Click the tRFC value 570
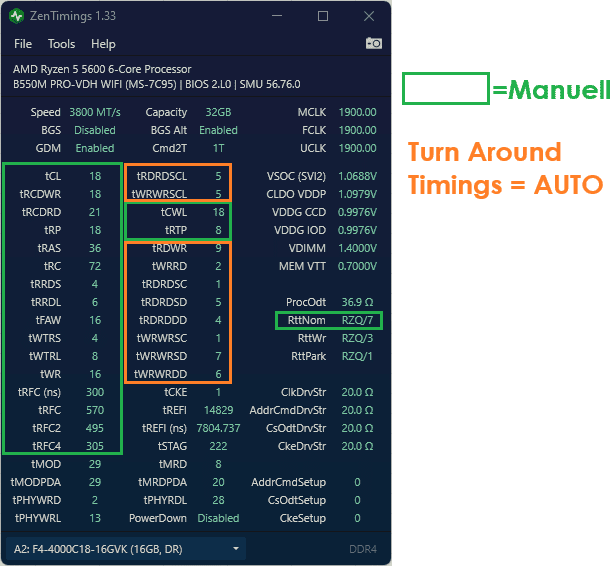 [95, 410]
